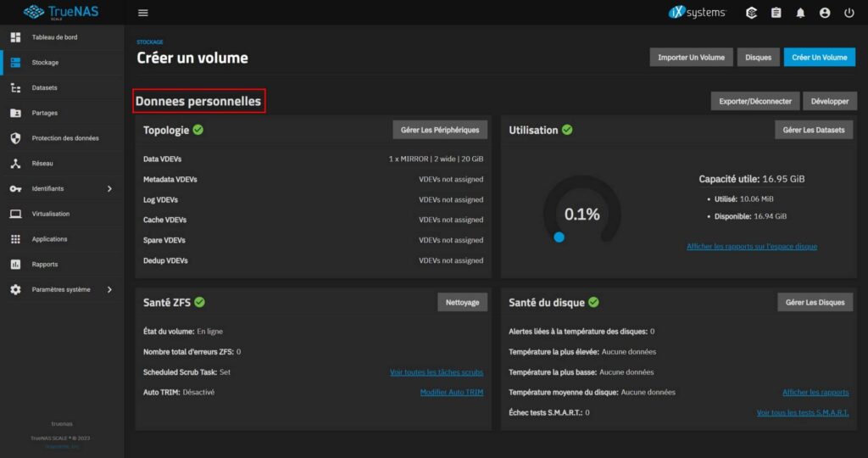The width and height of the screenshot is (868, 458).
Task: Click the Topologie green status check
Action: coord(198,130)
